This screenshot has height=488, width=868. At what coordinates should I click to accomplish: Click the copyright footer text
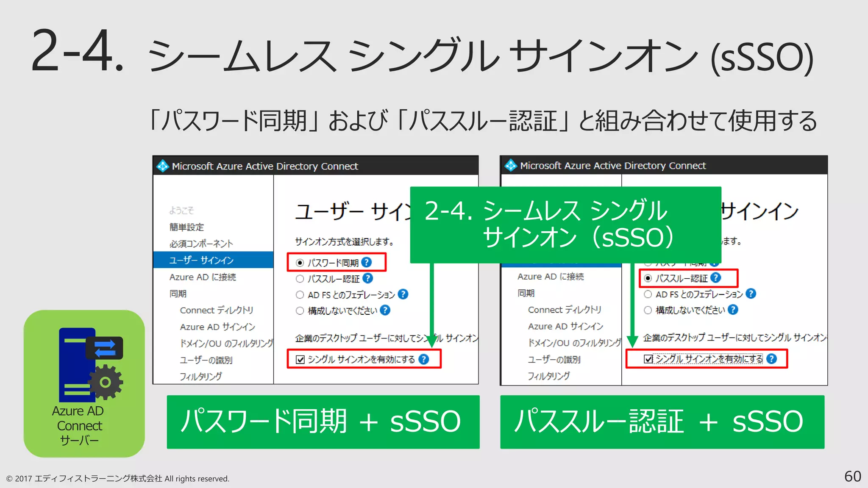tap(118, 479)
